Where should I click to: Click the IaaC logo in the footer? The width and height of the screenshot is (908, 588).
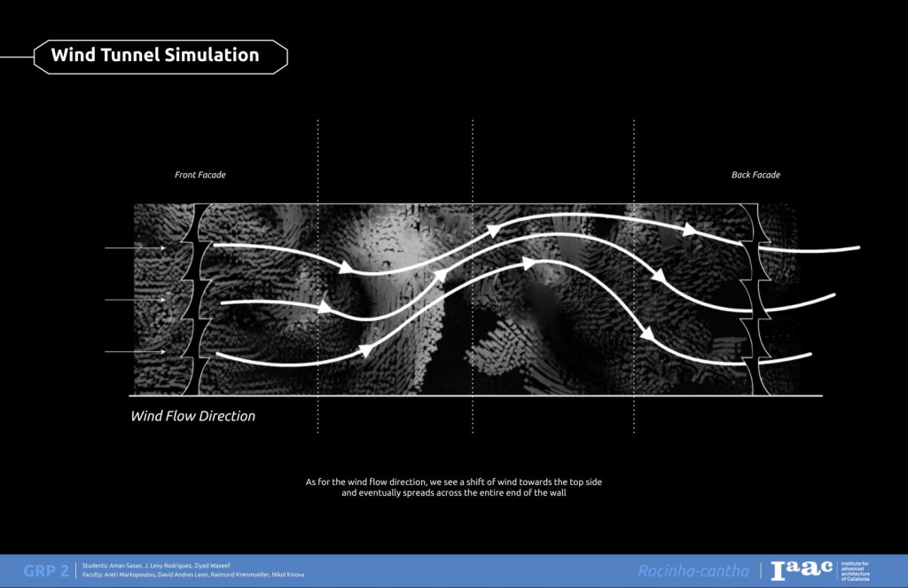(x=802, y=570)
